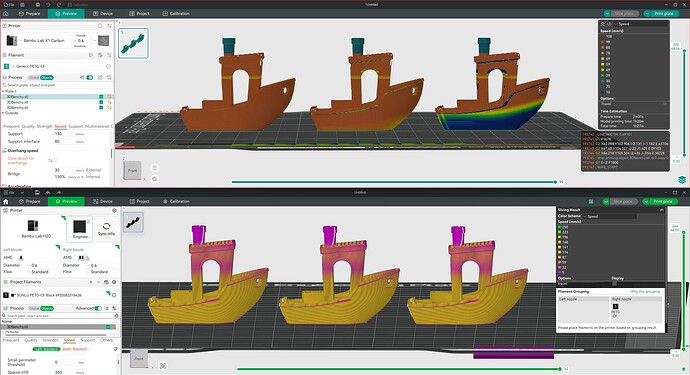Switch to Objects in the top Process toggle
Screen dimensions: 690x375
click(x=47, y=77)
